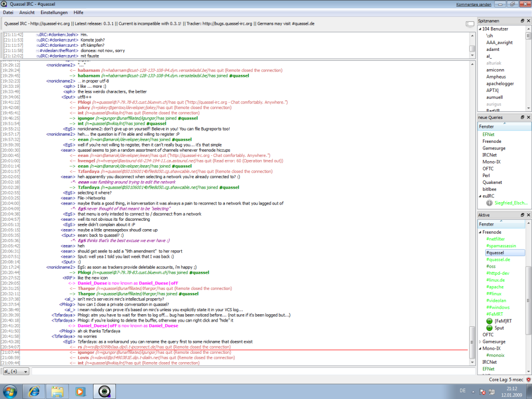The height and width of the screenshot is (399, 532).
Task: Click the Siegfried_Elsch query smiley icon
Action: coord(488,203)
